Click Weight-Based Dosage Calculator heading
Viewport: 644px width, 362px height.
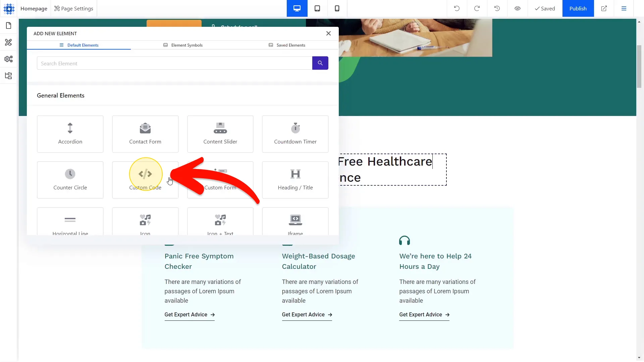pos(318,261)
